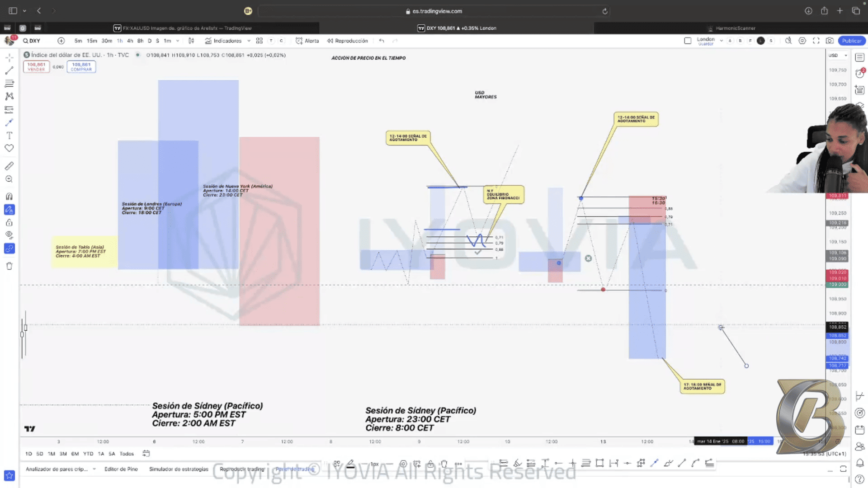Open the candlestick chart type icon
Image resolution: width=868 pixels, height=488 pixels.
[x=191, y=41]
